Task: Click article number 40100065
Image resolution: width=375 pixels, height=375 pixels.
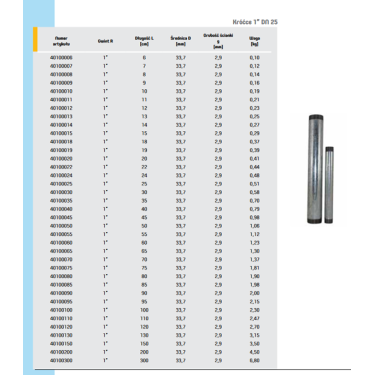Action: (61, 251)
